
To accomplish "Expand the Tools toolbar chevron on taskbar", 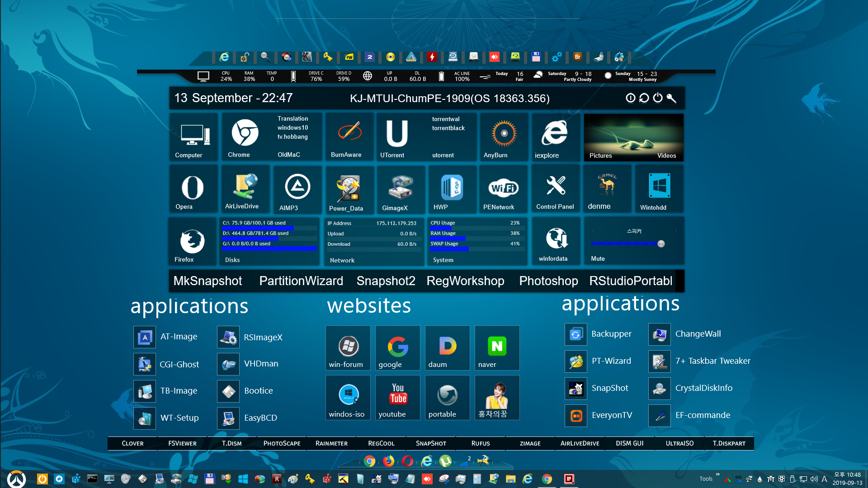I will coord(717,474).
